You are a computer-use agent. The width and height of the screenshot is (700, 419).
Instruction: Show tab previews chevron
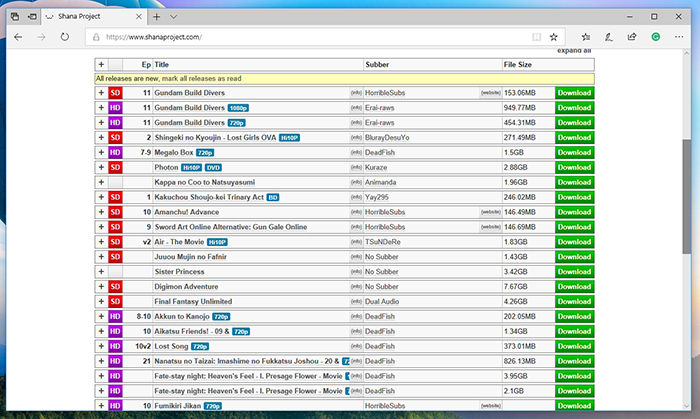(174, 17)
